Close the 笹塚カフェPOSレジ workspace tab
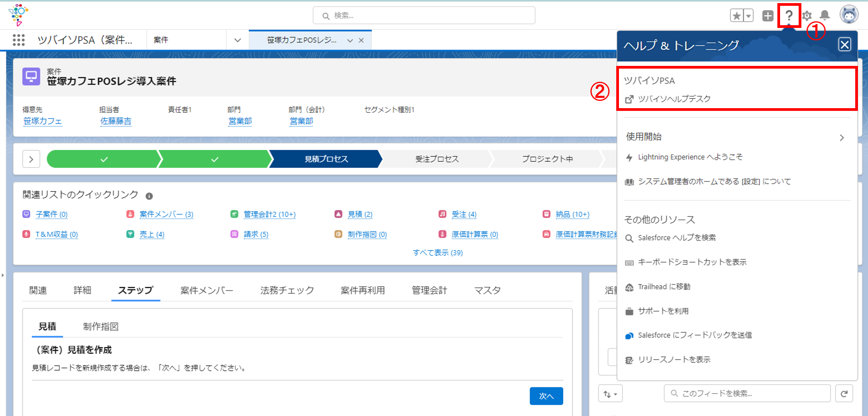The width and height of the screenshot is (868, 416). (x=361, y=40)
